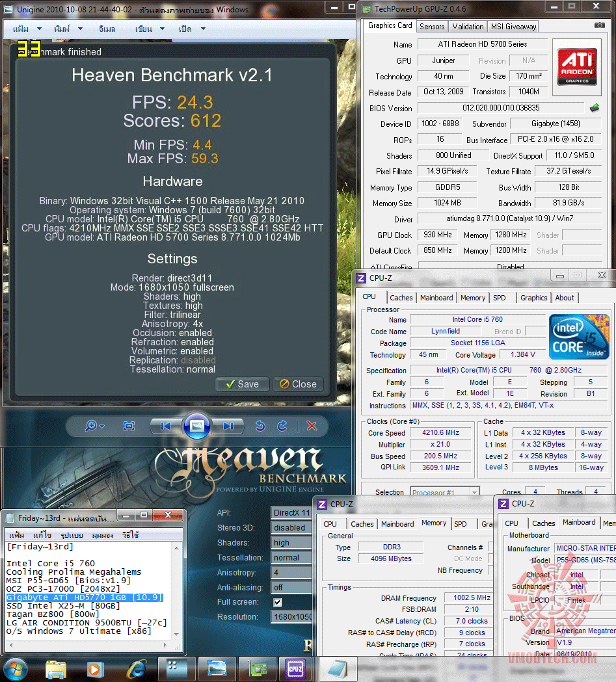Click the GPU Clock 930 MHz field in GPU-Z
Screen dimensions: 616x682
438,235
